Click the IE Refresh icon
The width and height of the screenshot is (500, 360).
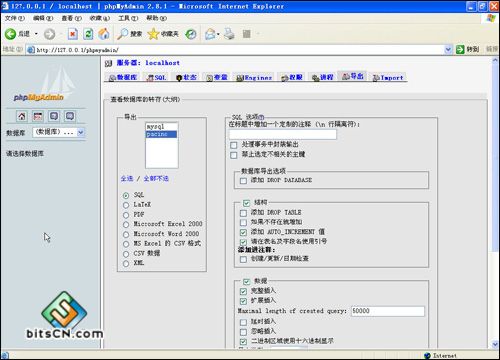[x=88, y=34]
